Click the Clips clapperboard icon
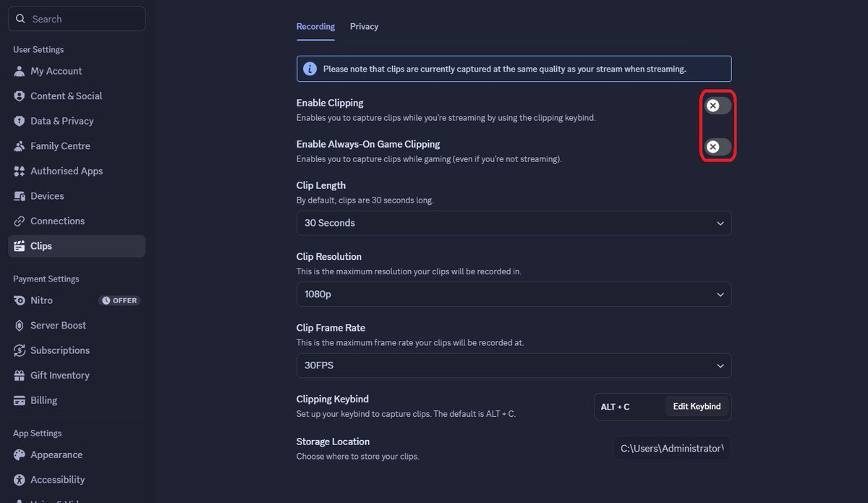The image size is (868, 503). [x=20, y=246]
